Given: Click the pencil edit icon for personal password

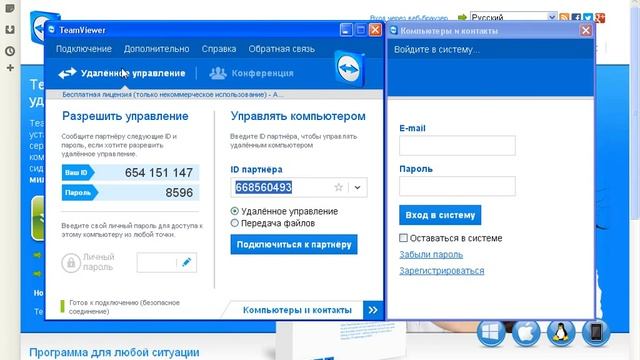Looking at the screenshot, I should tap(187, 262).
